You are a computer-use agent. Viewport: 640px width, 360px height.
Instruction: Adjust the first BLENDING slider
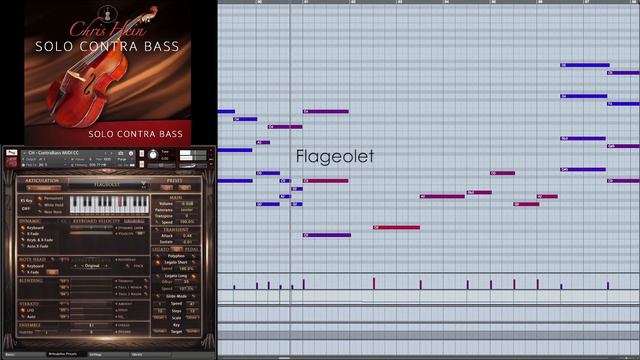pos(91,281)
